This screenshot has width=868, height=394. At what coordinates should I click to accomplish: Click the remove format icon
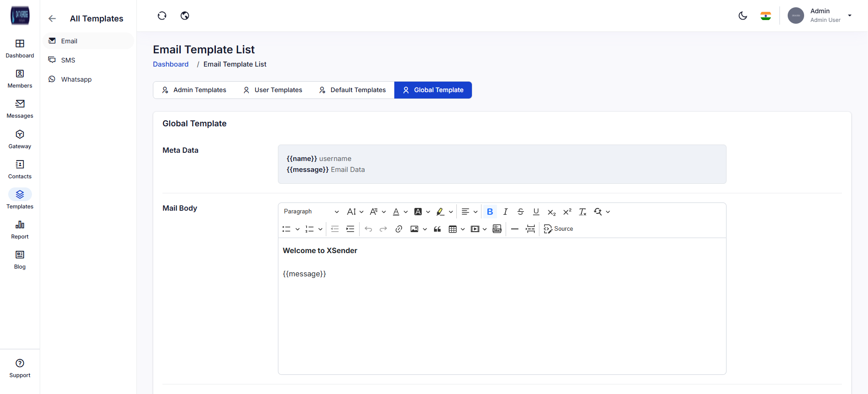pyautogui.click(x=583, y=212)
